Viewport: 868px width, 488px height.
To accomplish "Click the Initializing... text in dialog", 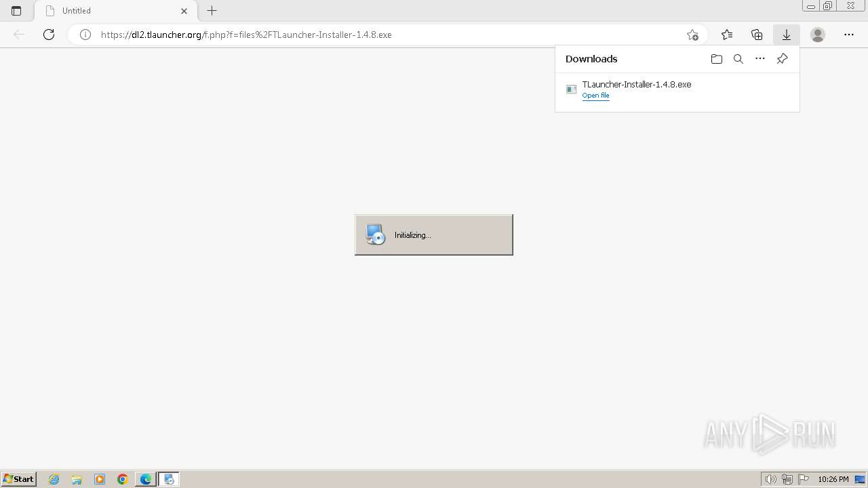I will pos(412,235).
